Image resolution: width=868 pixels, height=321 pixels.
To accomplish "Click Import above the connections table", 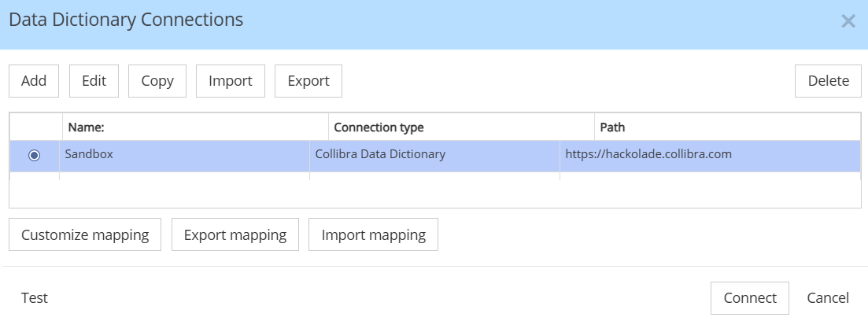I will (x=230, y=81).
